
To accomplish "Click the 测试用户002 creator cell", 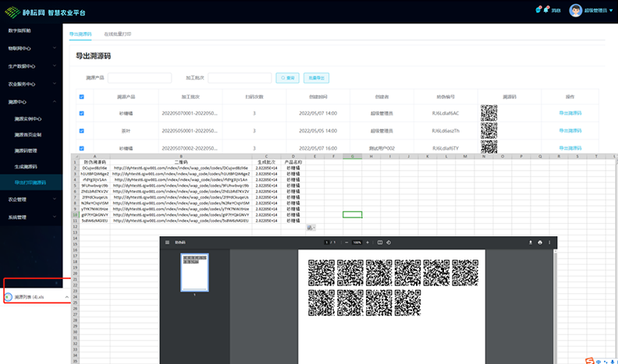I will pos(382,148).
